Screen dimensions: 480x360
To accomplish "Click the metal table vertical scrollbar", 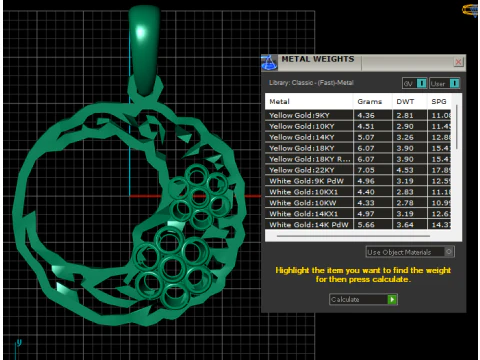I will 457,127.
